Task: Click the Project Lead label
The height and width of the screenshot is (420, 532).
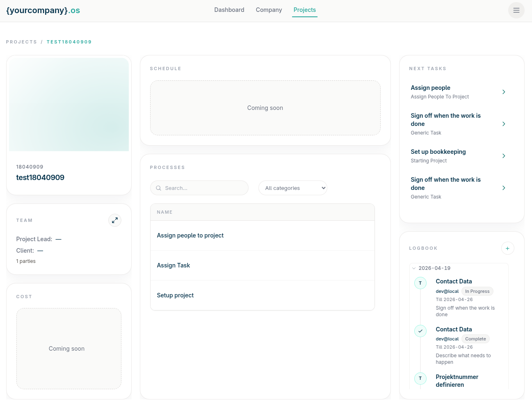Action: pyautogui.click(x=34, y=239)
